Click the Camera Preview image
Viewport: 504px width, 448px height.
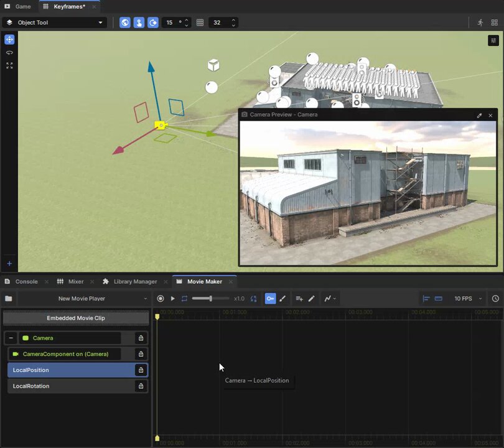[368, 193]
